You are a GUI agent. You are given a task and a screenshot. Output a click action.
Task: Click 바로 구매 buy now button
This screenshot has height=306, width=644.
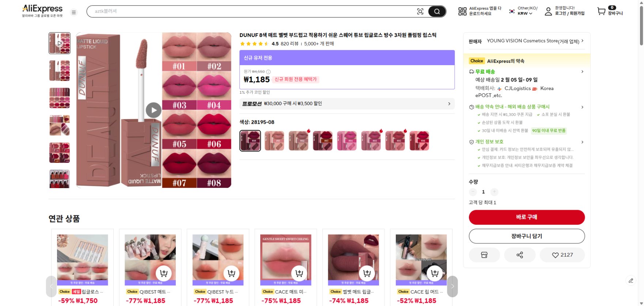click(x=527, y=217)
